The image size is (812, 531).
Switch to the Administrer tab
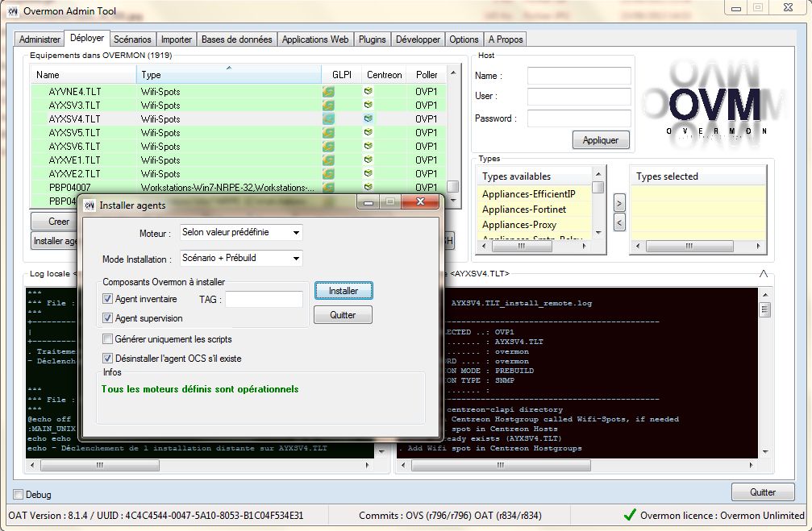click(40, 39)
